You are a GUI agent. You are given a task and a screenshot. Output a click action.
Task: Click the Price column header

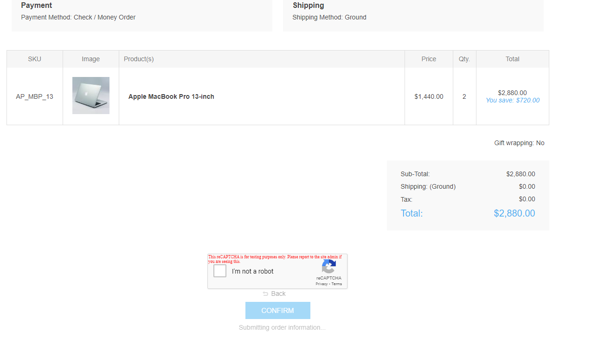pyautogui.click(x=428, y=59)
